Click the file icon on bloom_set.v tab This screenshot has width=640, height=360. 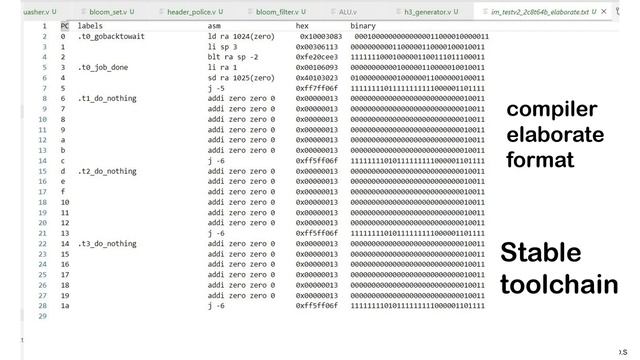[84, 12]
